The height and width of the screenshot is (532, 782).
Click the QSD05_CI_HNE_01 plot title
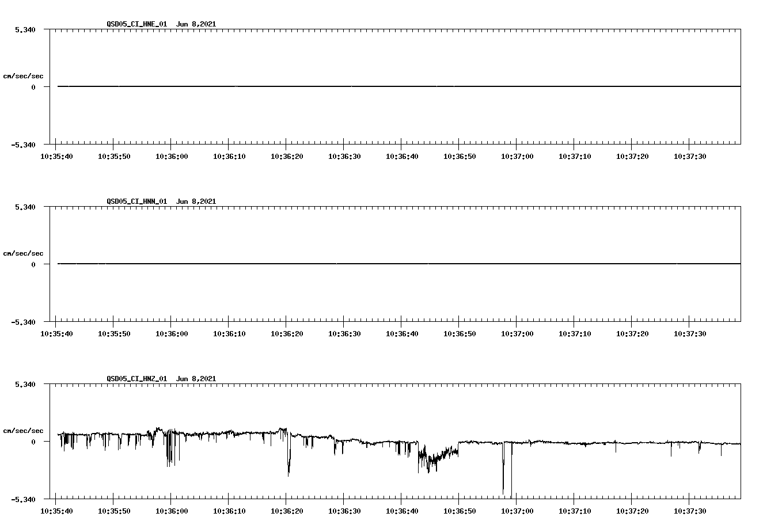161,24
